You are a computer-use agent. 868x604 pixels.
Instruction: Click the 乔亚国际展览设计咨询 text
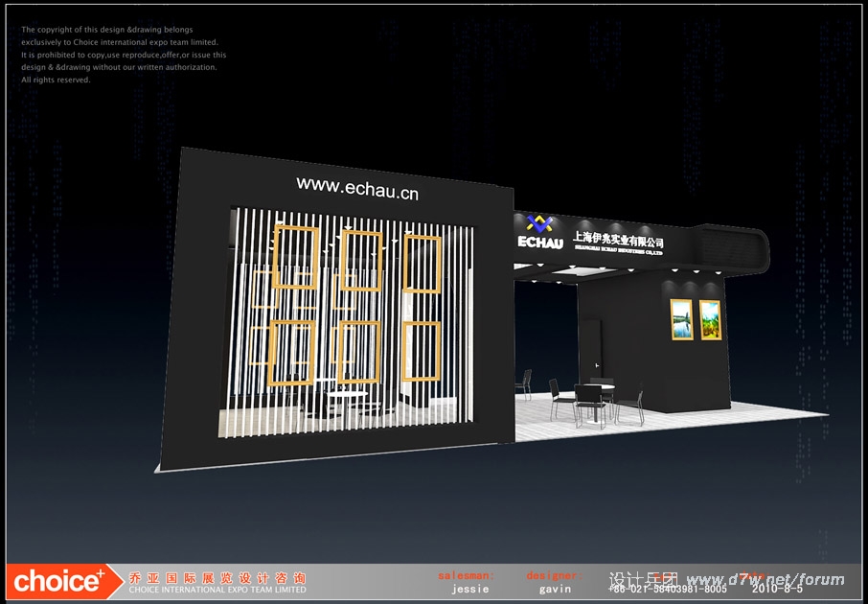click(217, 578)
